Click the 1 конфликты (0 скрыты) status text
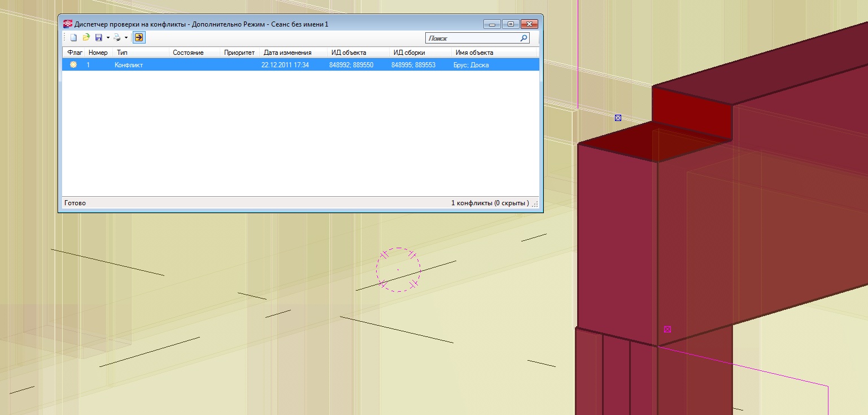Screen dimensions: 868x415 pos(490,203)
